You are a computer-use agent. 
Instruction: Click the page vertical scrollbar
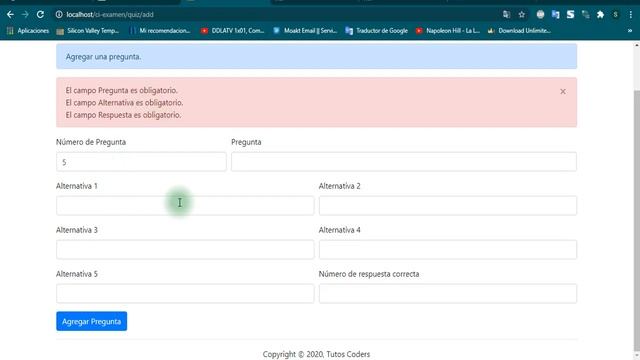pos(637,220)
